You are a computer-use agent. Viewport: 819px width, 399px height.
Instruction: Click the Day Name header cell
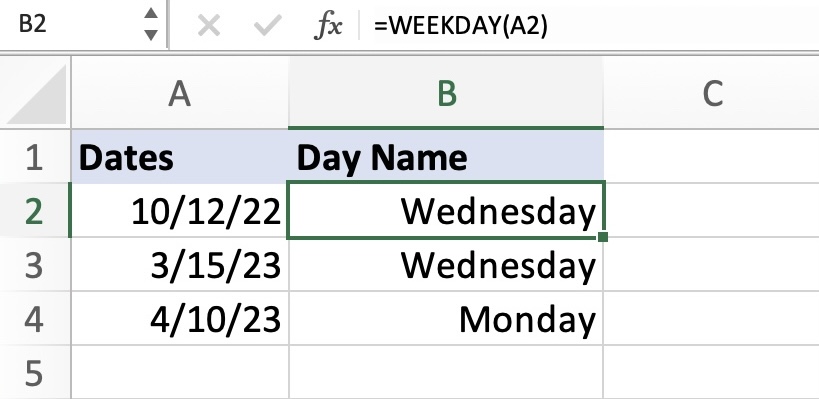click(x=446, y=157)
